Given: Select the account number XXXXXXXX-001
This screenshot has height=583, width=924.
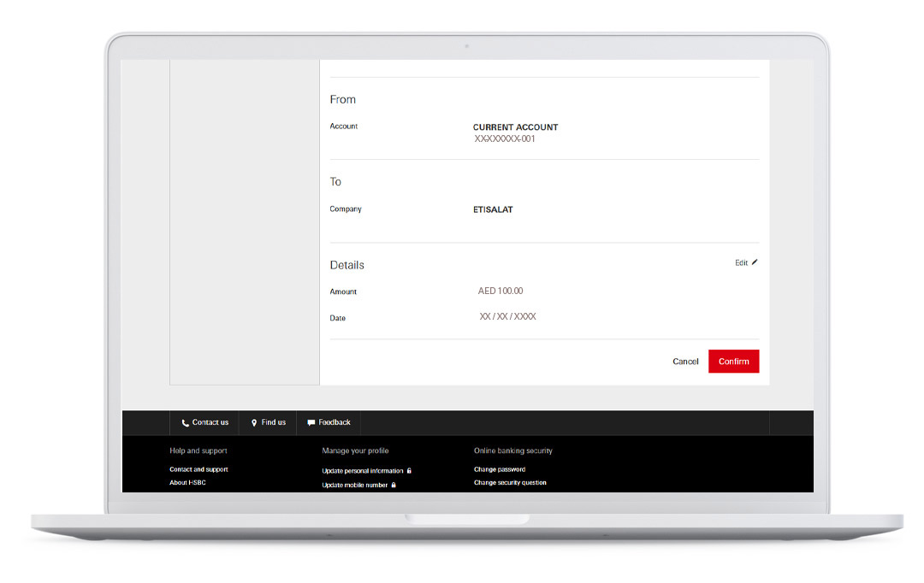Looking at the screenshot, I should coord(505,139).
